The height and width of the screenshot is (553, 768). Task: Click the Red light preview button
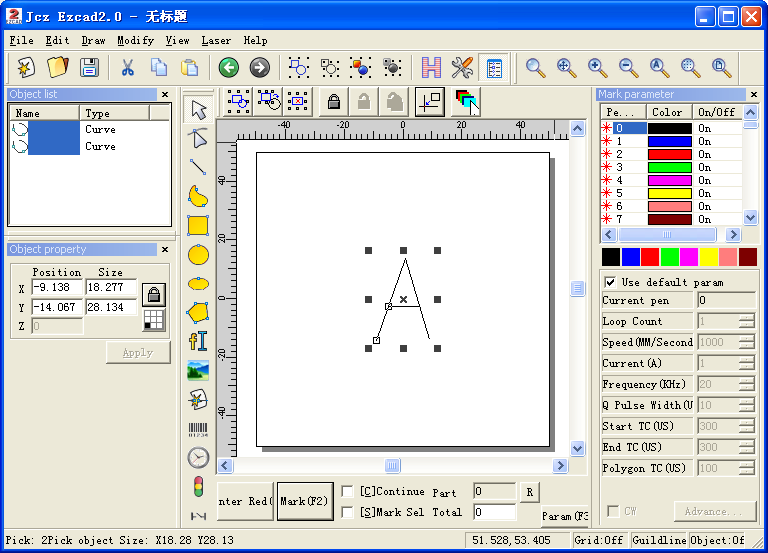245,501
